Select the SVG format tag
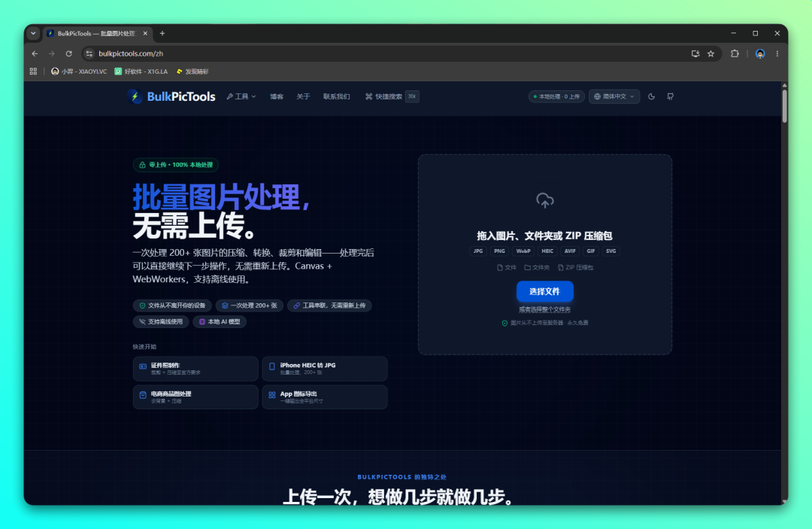Screen dimensions: 812x529 click(x=611, y=251)
